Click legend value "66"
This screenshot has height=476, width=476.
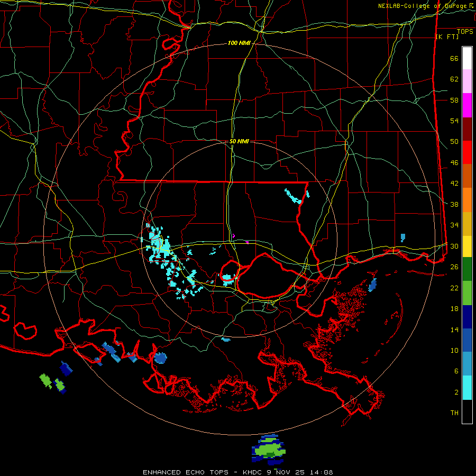click(x=454, y=59)
